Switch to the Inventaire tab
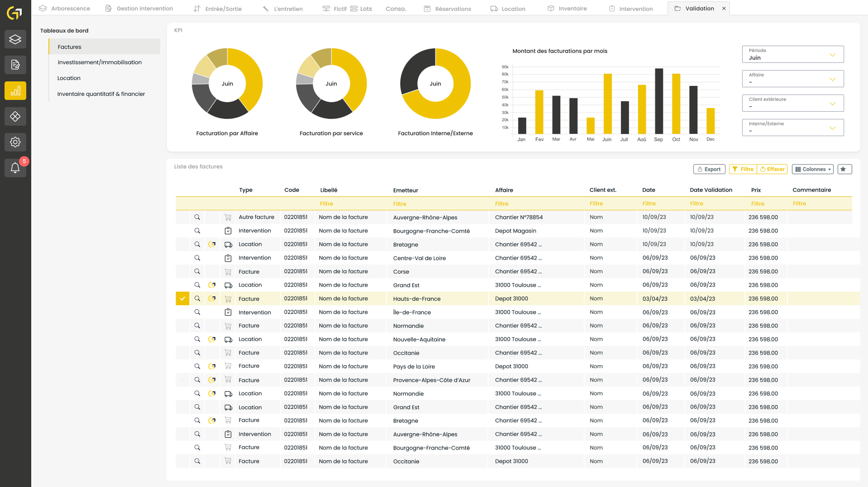The width and height of the screenshot is (868, 487). [567, 9]
